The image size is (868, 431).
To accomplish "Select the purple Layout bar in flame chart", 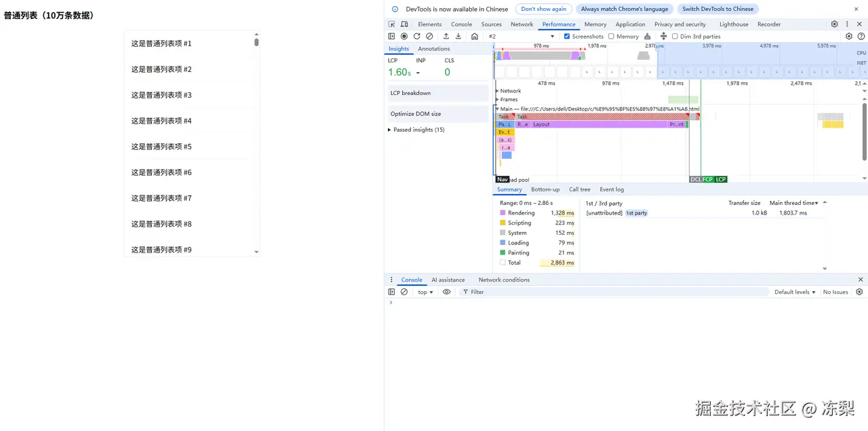I will (x=599, y=124).
